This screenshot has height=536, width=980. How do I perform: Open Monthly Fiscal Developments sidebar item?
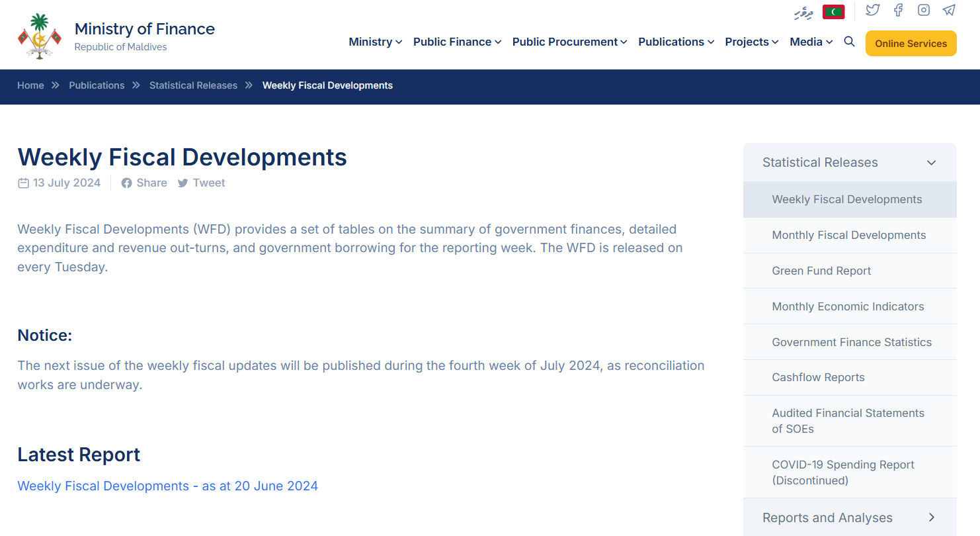point(848,235)
